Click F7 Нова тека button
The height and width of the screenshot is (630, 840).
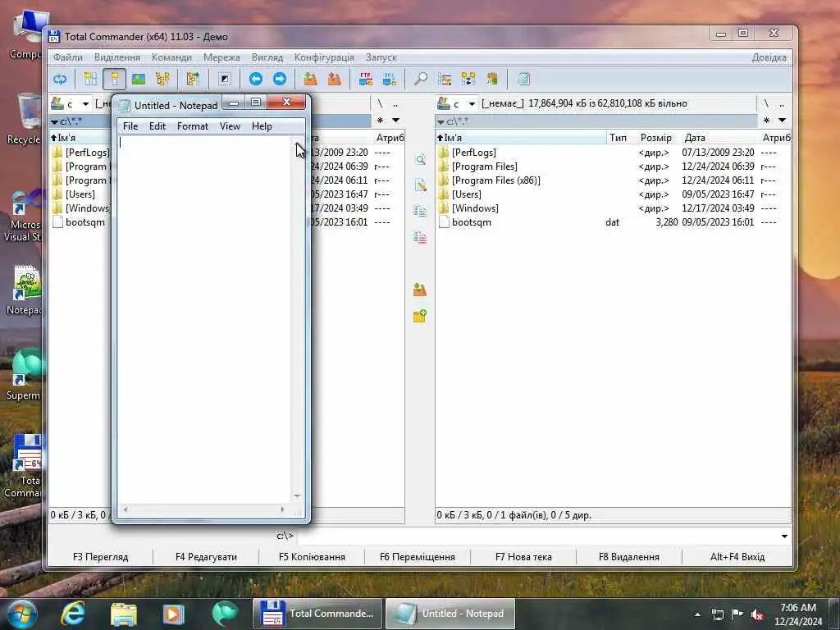[523, 557]
